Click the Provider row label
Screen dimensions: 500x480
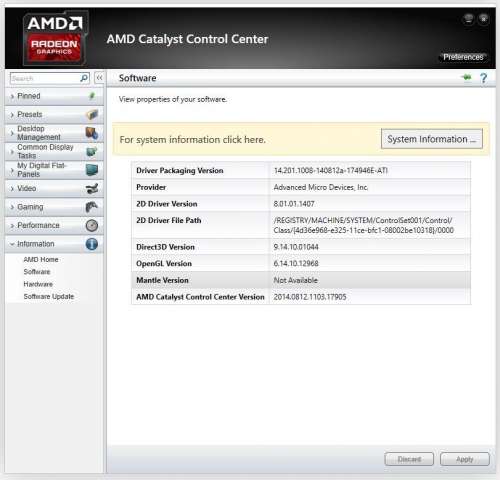pos(151,187)
